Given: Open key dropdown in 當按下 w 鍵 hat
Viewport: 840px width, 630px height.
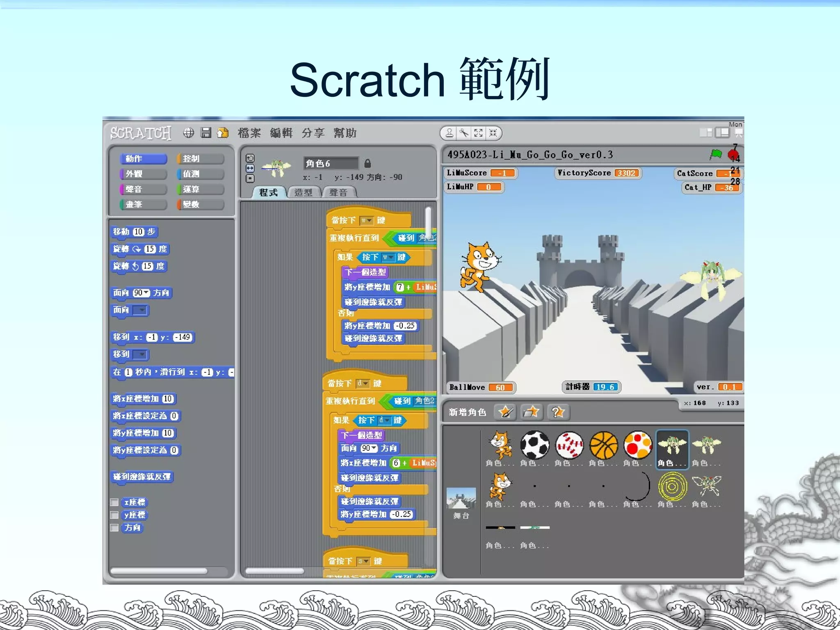Looking at the screenshot, I should tap(366, 221).
